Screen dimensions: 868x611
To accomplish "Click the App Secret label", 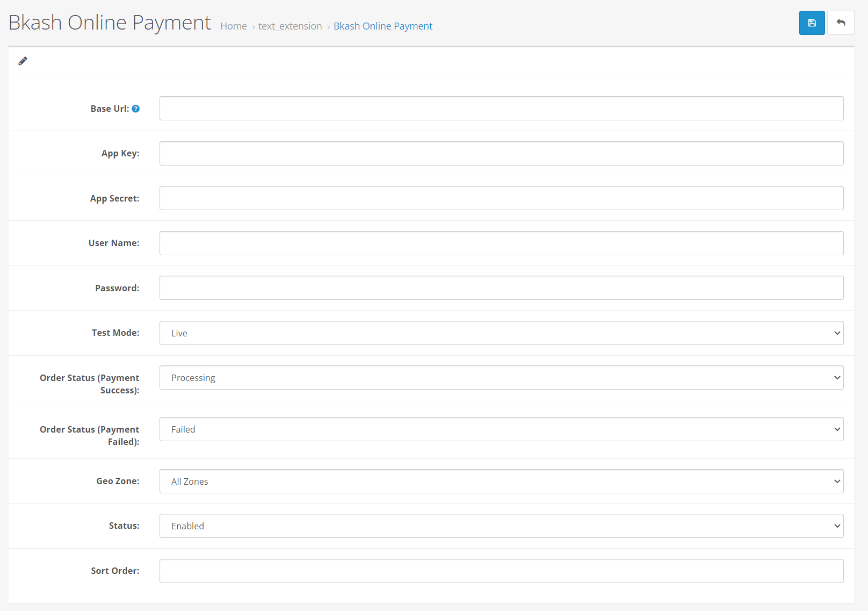I will [x=114, y=198].
